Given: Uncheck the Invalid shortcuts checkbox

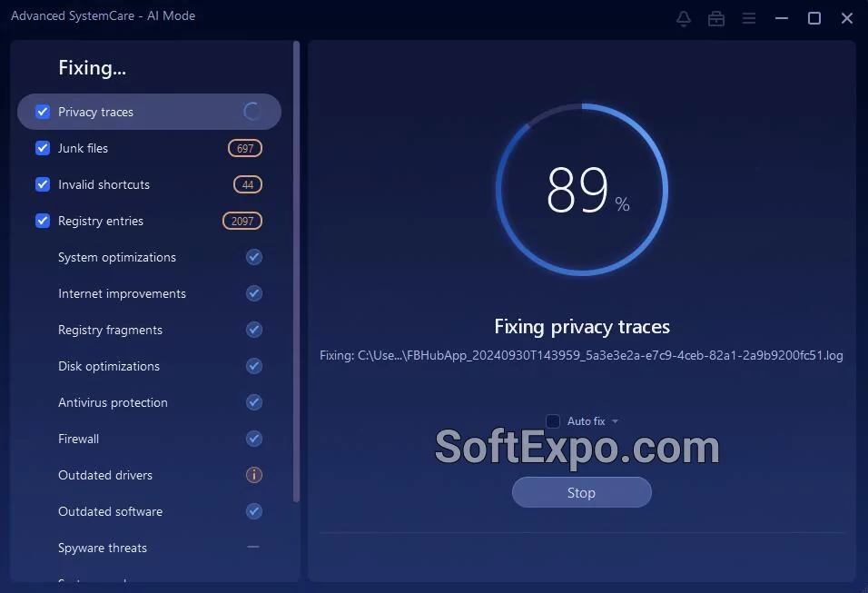Looking at the screenshot, I should (x=42, y=184).
